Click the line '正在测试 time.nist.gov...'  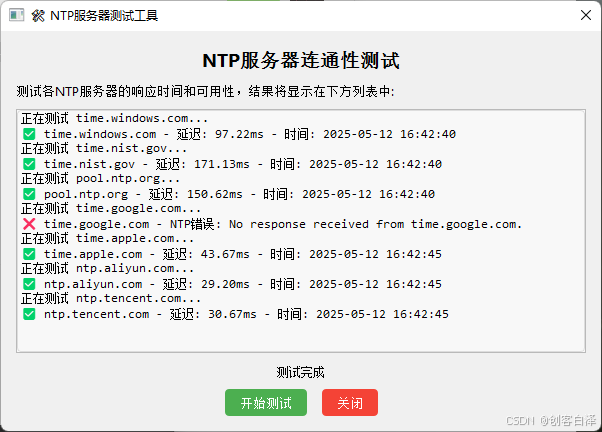coord(104,148)
